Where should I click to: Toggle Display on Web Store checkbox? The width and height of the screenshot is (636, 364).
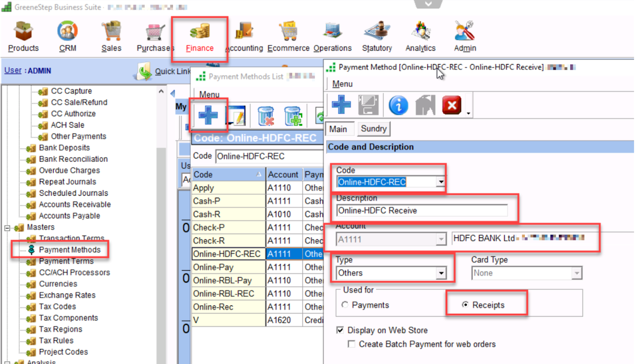coord(340,330)
